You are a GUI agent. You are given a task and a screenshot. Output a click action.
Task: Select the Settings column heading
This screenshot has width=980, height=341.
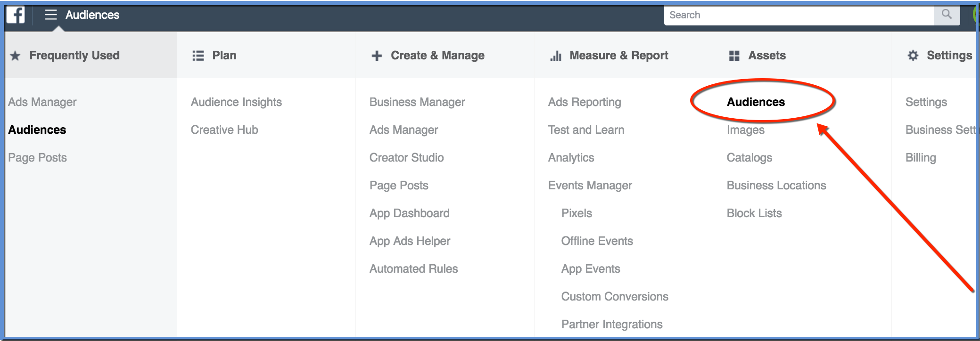coord(949,56)
